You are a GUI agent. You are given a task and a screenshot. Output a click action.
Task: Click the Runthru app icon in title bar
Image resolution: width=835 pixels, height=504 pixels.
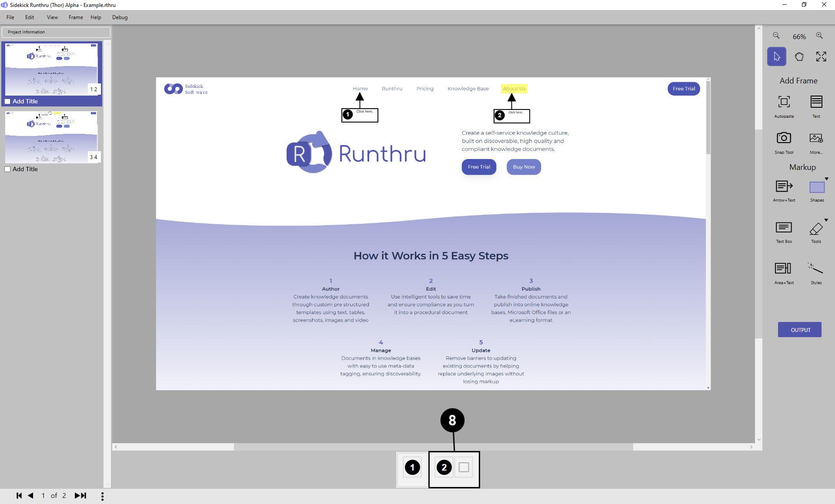pos(4,5)
